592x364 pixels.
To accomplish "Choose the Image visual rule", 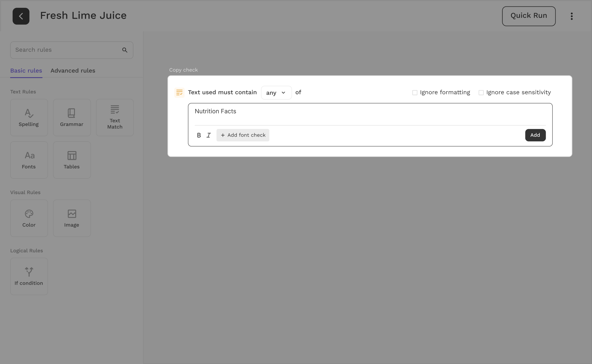I will click(72, 218).
